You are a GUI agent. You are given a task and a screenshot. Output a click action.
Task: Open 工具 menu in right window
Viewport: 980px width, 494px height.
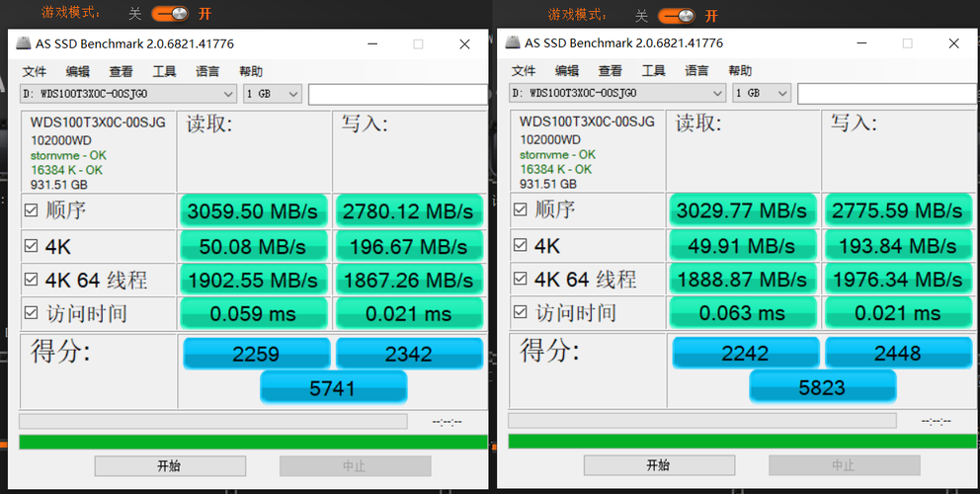[654, 71]
